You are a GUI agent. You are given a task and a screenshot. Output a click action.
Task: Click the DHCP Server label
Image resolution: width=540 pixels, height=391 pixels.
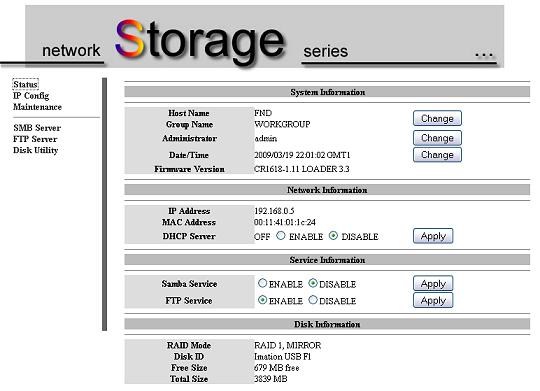(x=189, y=236)
